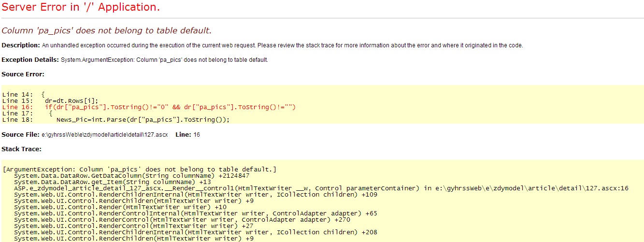The width and height of the screenshot is (644, 242).
Task: Click the RenderControlInternal +65 stack line
Action: (x=196, y=214)
